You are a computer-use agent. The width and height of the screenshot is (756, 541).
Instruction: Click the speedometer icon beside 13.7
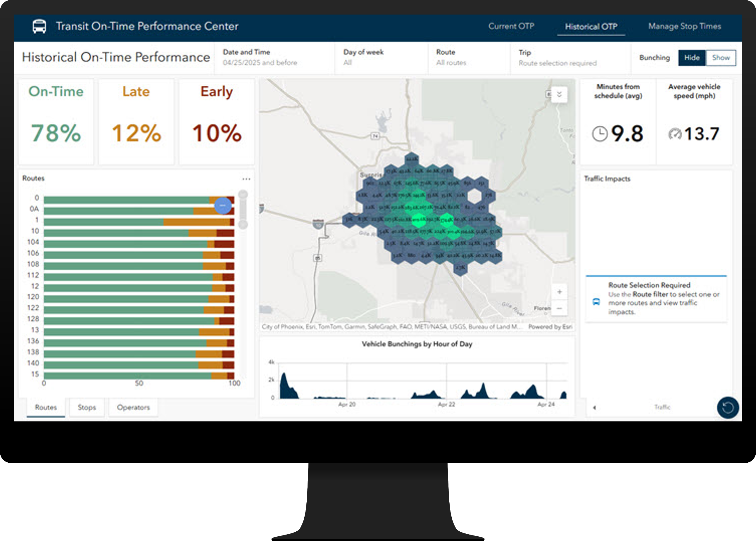[x=675, y=134]
